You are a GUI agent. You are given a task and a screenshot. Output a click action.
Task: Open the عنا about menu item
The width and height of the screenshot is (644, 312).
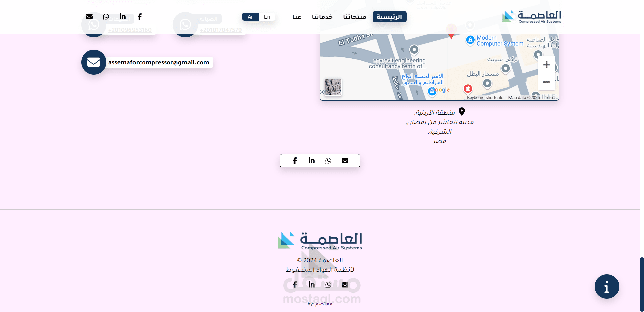pos(297,17)
